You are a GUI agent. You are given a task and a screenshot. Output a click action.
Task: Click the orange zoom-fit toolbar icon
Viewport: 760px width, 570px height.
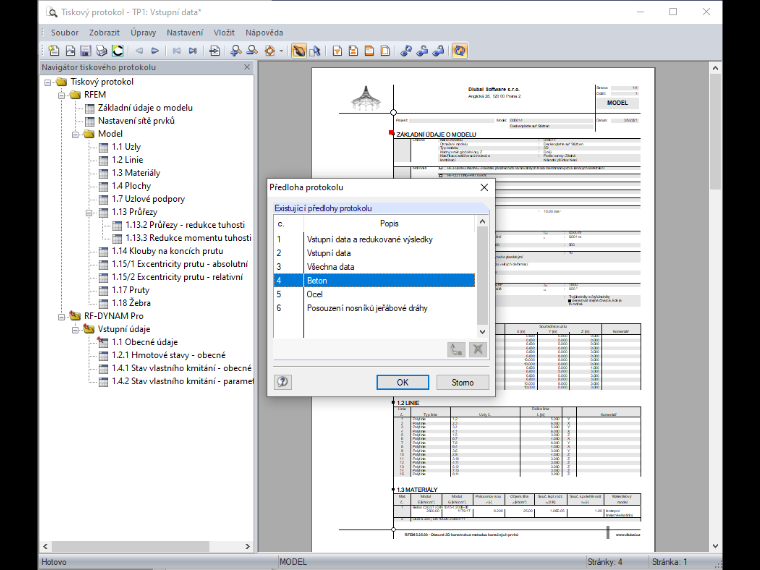click(x=269, y=50)
